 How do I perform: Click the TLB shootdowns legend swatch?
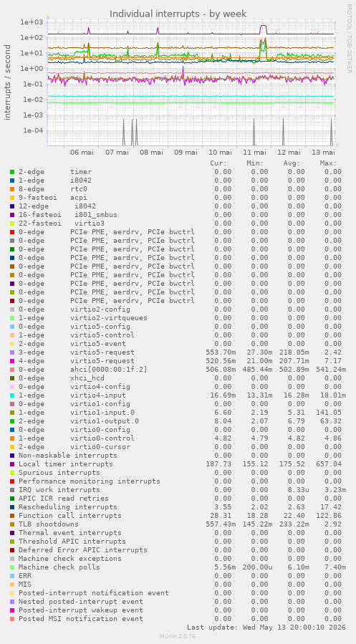click(x=12, y=524)
